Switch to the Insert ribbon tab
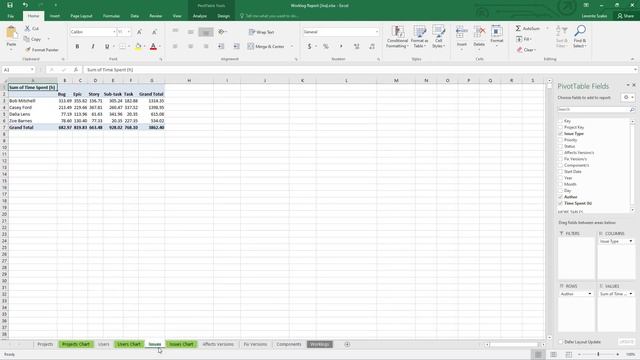Screen dimensions: 640x360 (55, 16)
